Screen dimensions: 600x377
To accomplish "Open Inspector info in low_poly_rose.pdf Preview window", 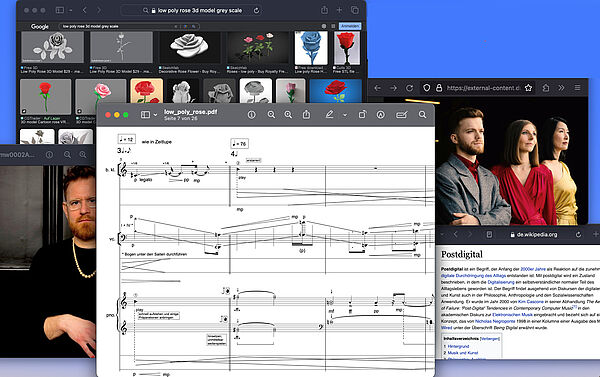I will 251,114.
